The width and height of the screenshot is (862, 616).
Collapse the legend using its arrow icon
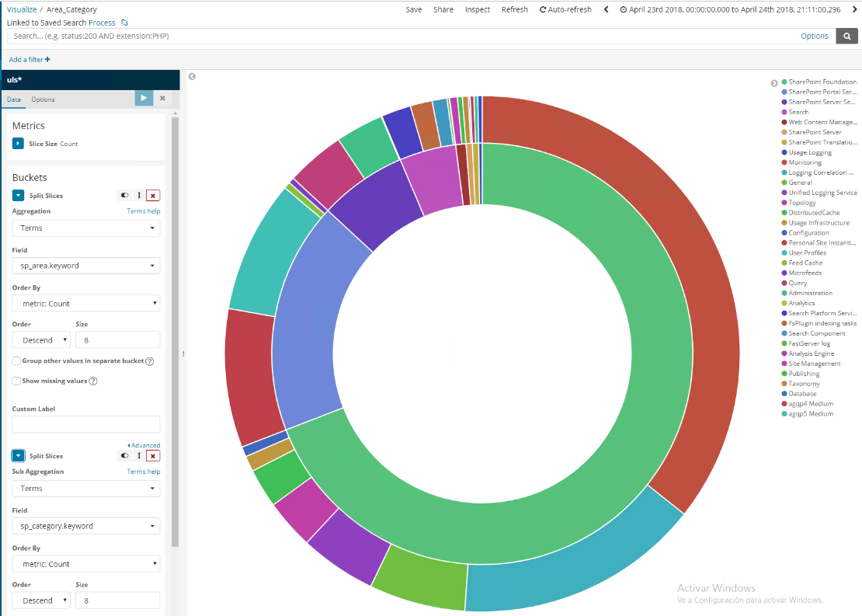pos(773,82)
